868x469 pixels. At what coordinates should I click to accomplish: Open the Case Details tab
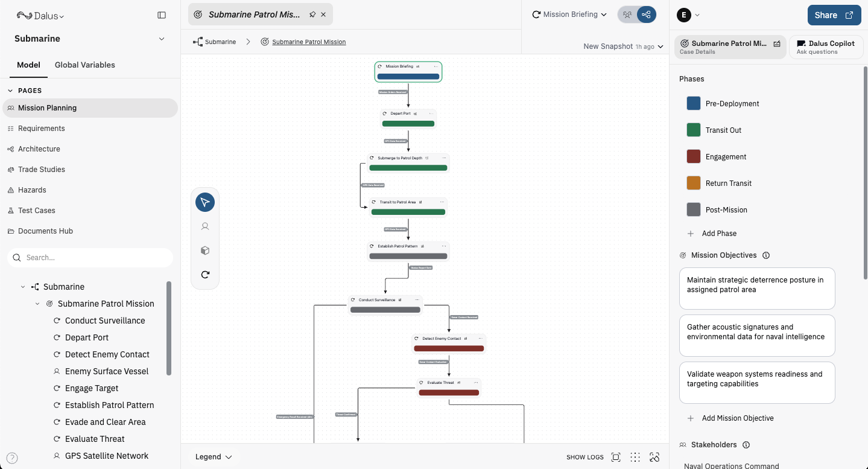coord(730,46)
